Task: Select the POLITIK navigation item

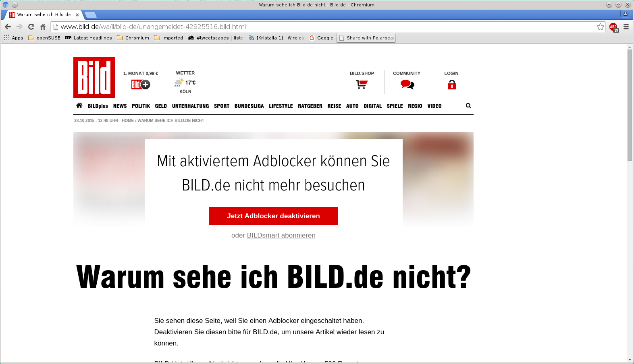Action: (141, 106)
